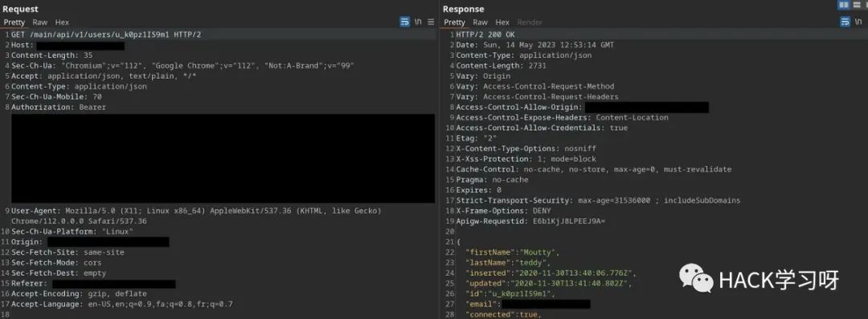Open the Request panel hamburger options menu
Image resolution: width=868 pixels, height=319 pixels.
(x=431, y=22)
